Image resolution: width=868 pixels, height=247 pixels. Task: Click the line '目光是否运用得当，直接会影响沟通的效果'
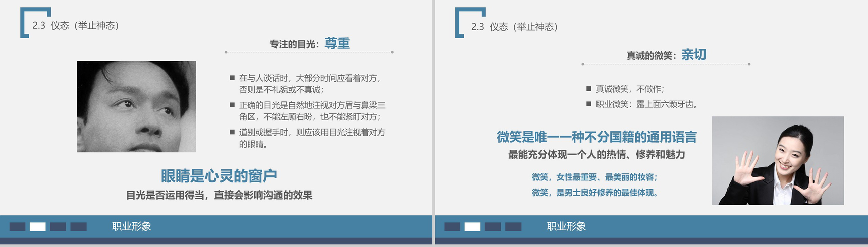click(x=219, y=195)
